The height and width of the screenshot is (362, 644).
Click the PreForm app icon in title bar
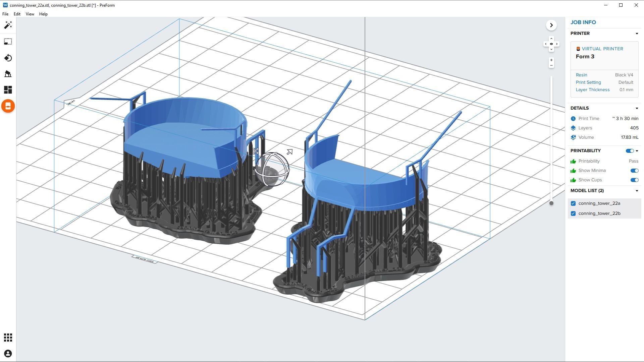[x=5, y=5]
